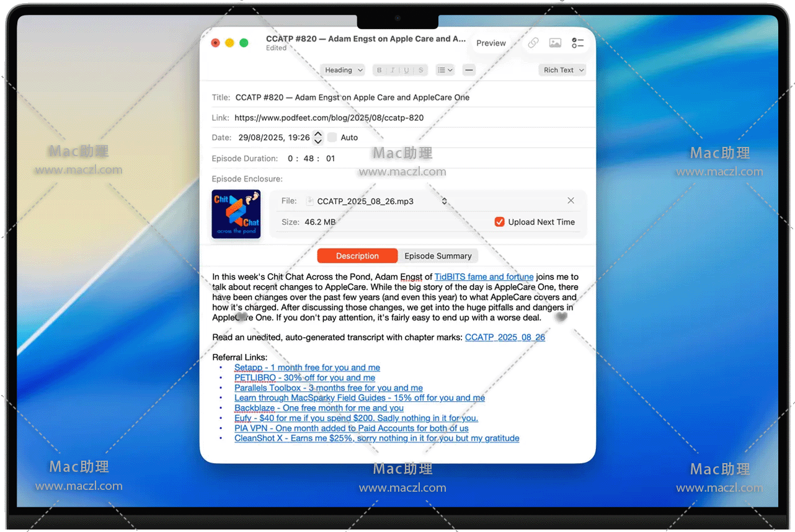This screenshot has height=532, width=795.
Task: Uncheck the Upload Next Time checkbox
Action: (499, 222)
